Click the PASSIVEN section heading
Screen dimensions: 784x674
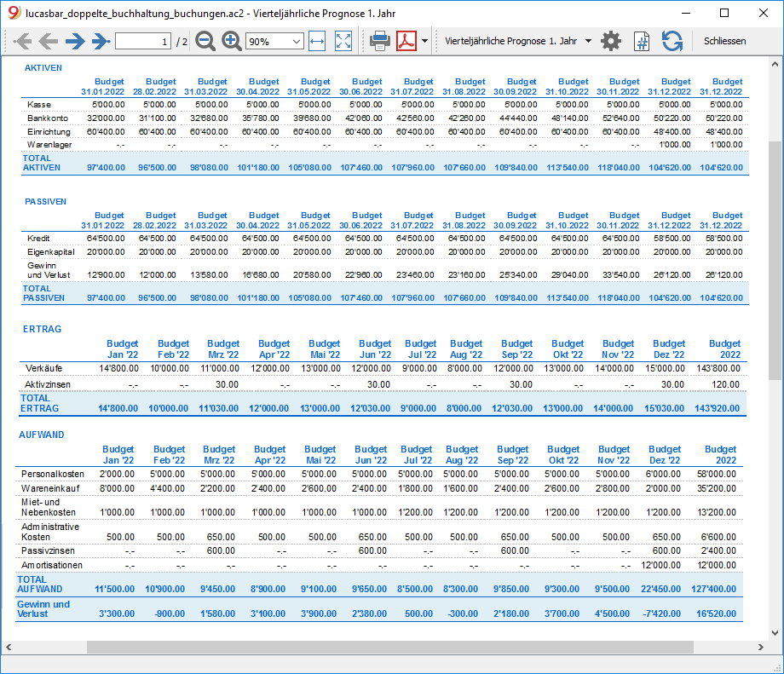point(45,201)
